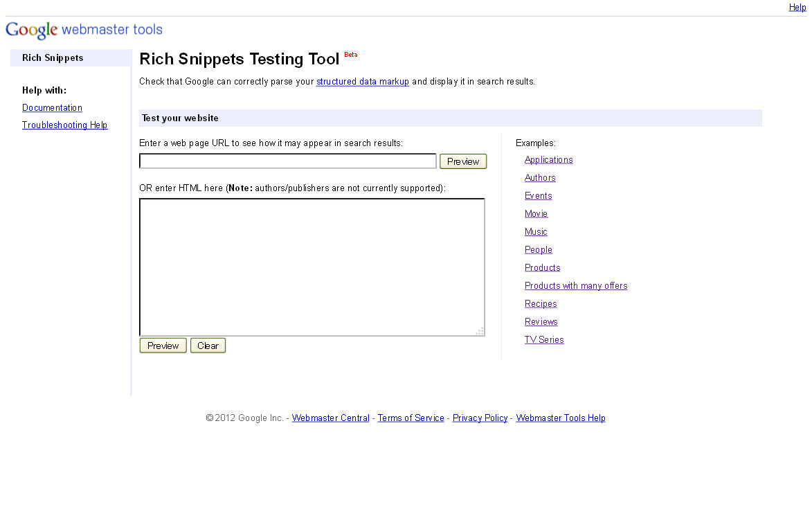
Task: Click the ©2012 Google Inc. text
Action: click(x=244, y=418)
